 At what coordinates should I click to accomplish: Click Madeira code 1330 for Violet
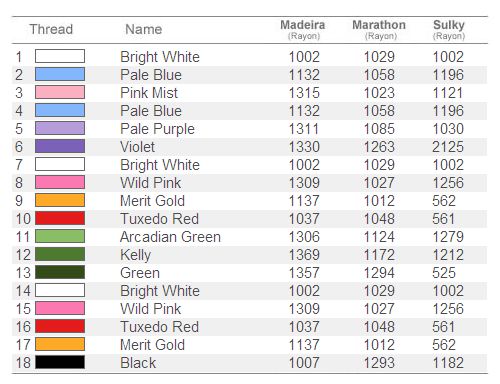[x=304, y=147]
